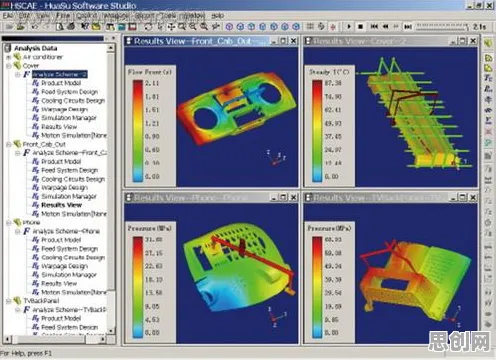Open bold Results View under Front_Cab_Out
The height and width of the screenshot is (360, 496).
point(61,205)
